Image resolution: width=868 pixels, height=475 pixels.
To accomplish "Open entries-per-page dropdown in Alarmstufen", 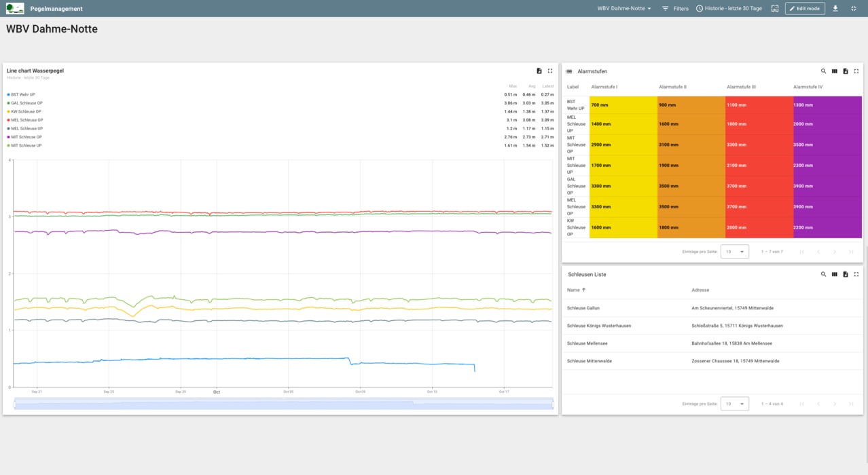I will pos(734,252).
